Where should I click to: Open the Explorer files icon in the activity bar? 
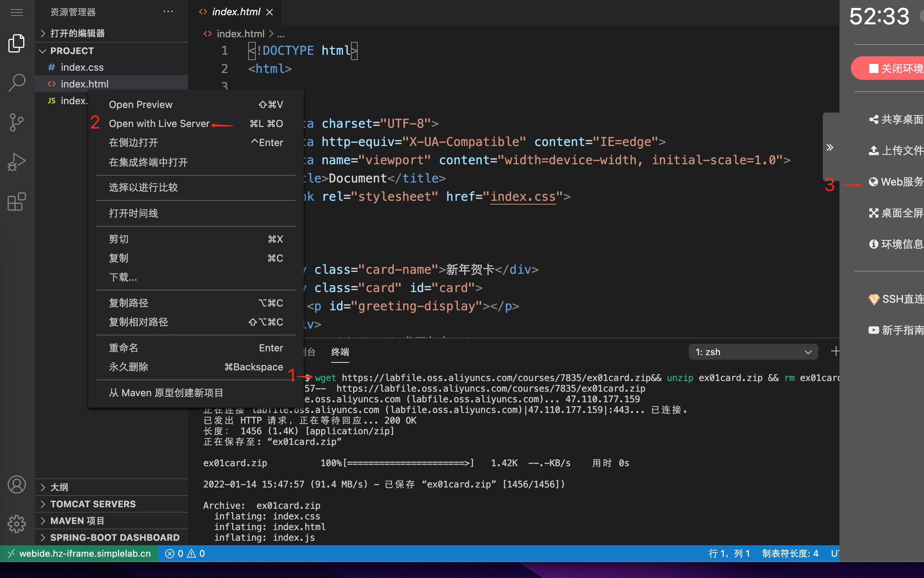[16, 43]
